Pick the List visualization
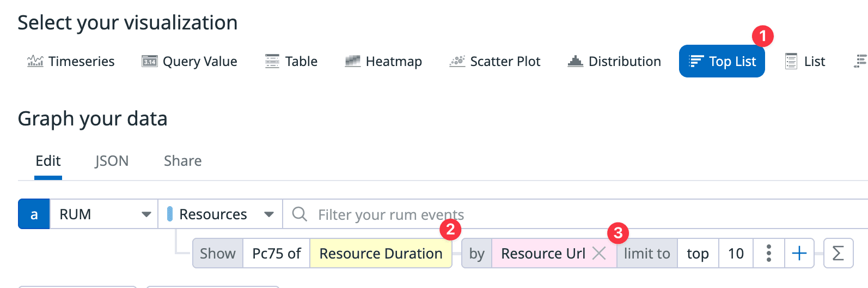 pos(805,61)
